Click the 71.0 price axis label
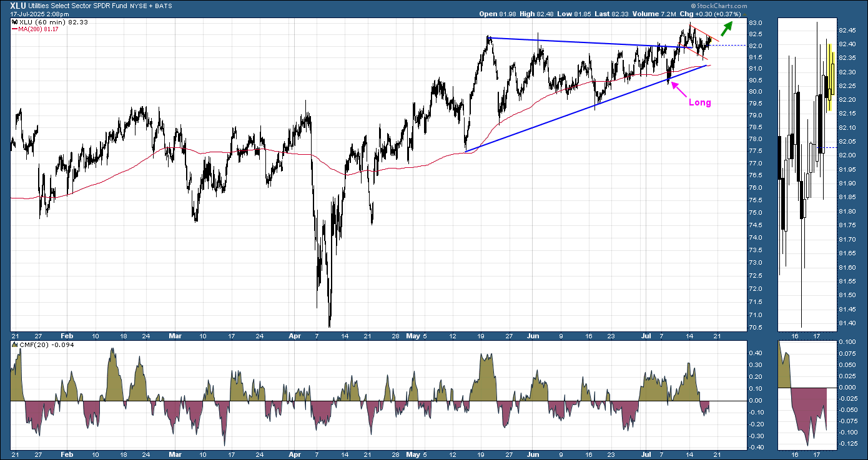The image size is (868, 460). pos(757,315)
